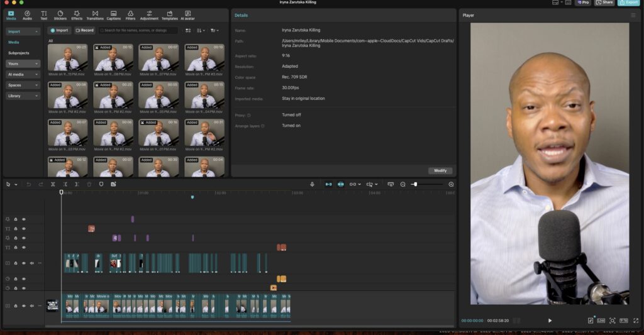Lock the top effects track
Viewport: 644px width, 335px height.
16,219
